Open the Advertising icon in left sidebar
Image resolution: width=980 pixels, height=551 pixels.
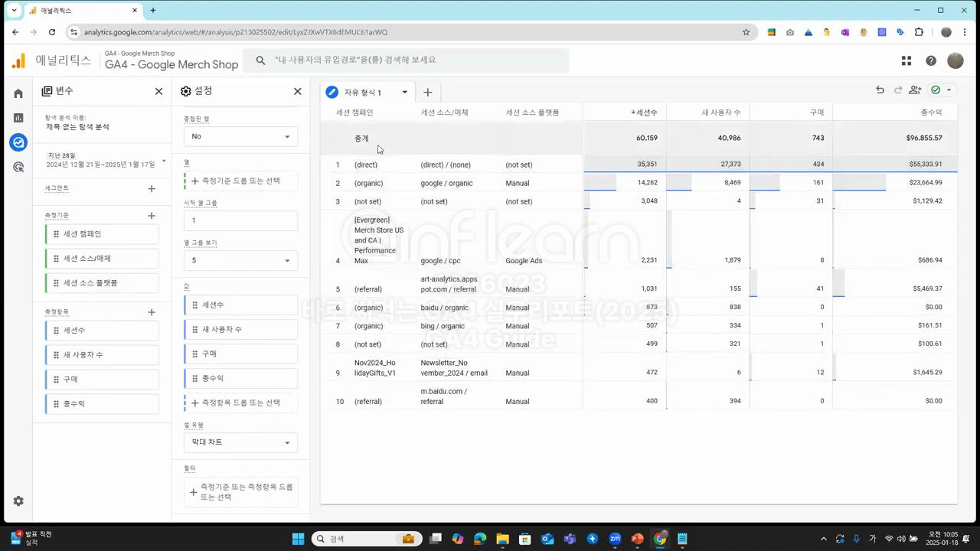click(x=18, y=167)
